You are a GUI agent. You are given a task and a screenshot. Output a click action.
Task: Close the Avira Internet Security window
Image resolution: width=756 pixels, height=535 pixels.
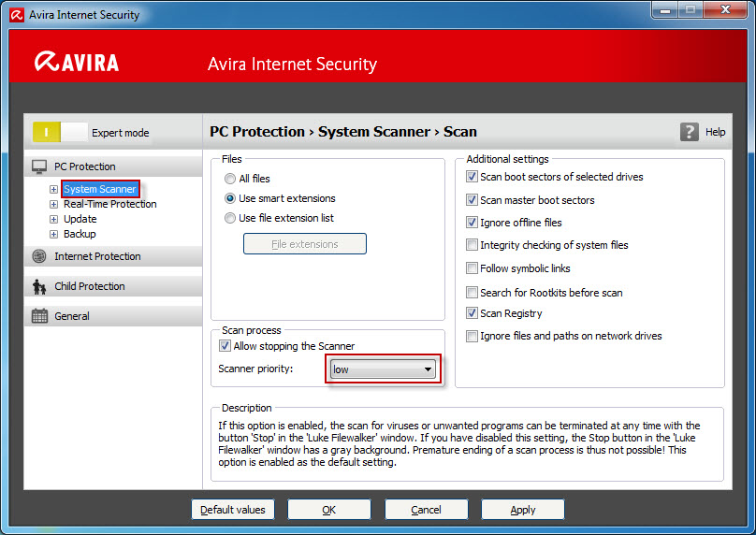coord(725,9)
